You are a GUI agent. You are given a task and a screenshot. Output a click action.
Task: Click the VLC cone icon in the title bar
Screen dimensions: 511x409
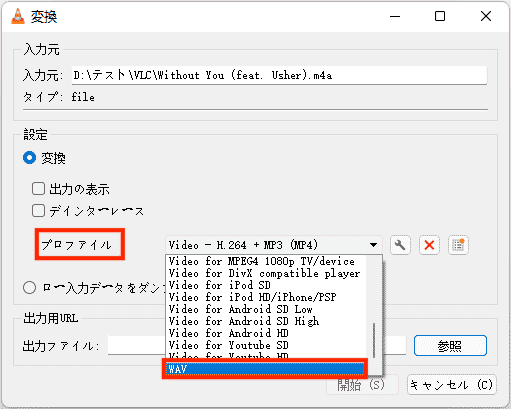click(18, 16)
